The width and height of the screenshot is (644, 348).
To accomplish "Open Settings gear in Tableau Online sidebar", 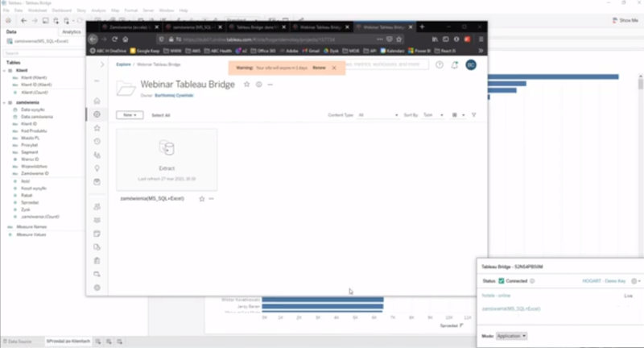I will pos(97,288).
